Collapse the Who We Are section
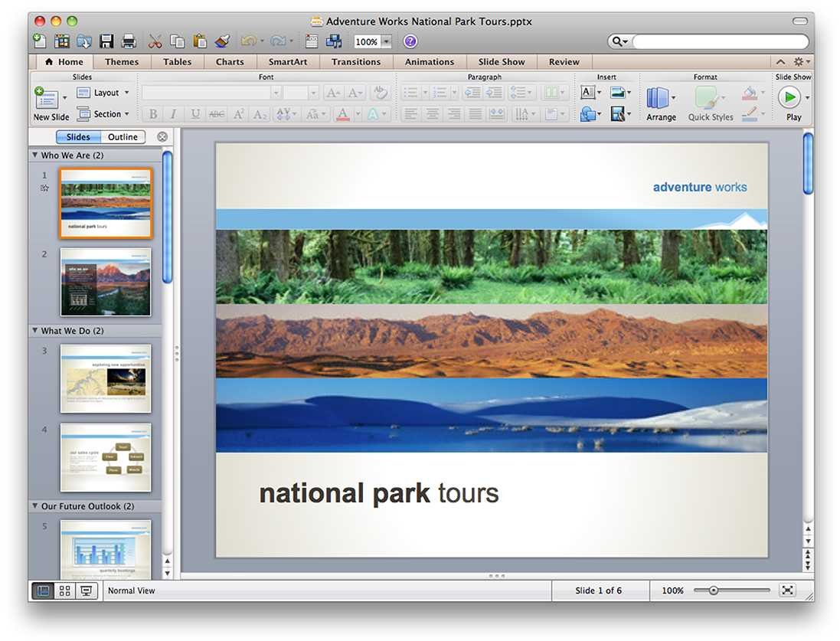 [x=34, y=155]
